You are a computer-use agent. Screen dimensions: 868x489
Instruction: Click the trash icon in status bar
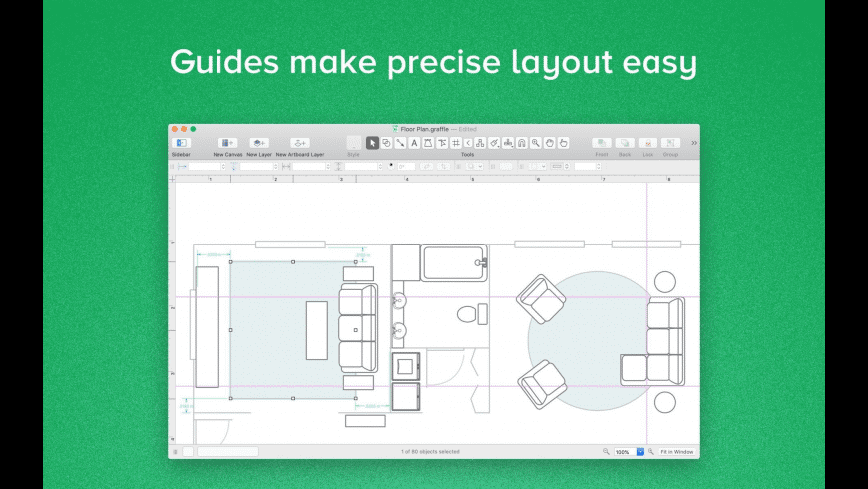tap(175, 452)
